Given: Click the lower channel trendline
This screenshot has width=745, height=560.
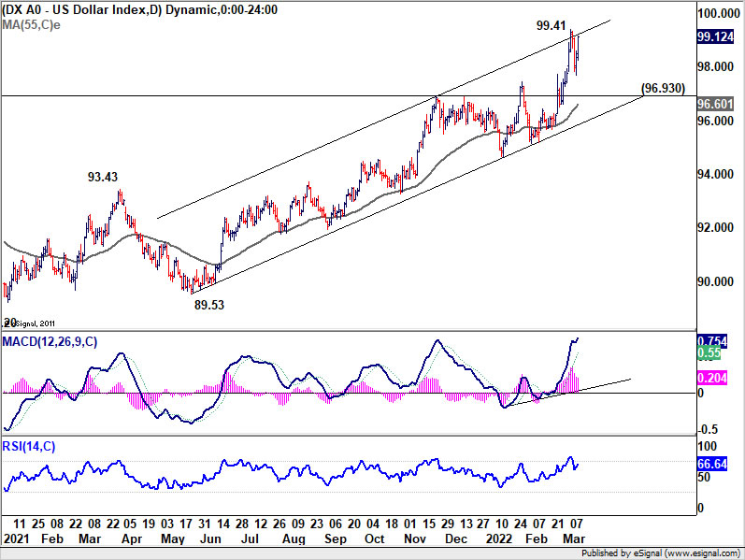Looking at the screenshot, I should pos(418,194).
